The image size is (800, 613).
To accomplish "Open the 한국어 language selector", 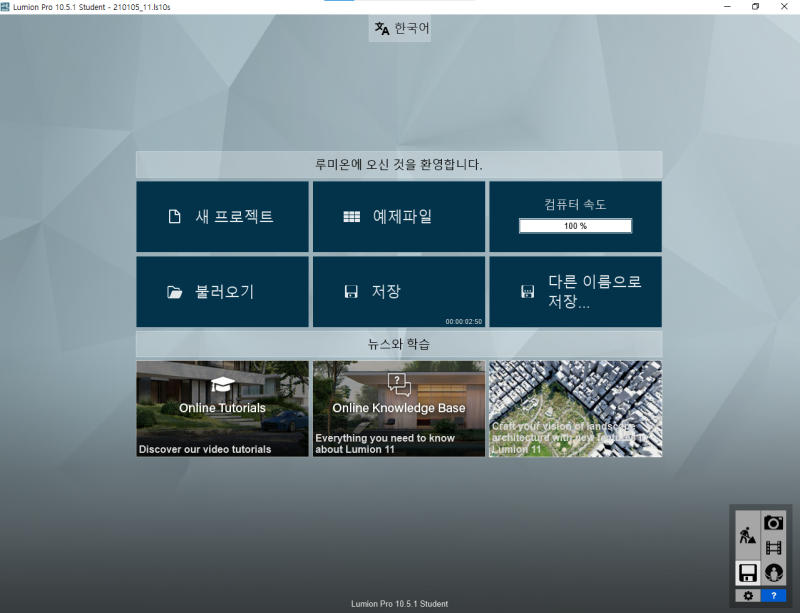I will pos(400,29).
